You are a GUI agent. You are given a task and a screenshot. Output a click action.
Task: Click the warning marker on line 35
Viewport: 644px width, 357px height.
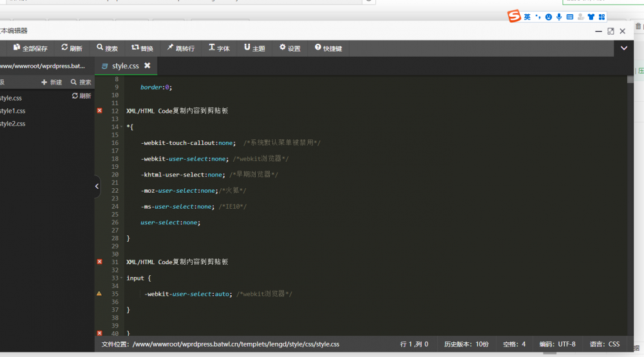99,294
